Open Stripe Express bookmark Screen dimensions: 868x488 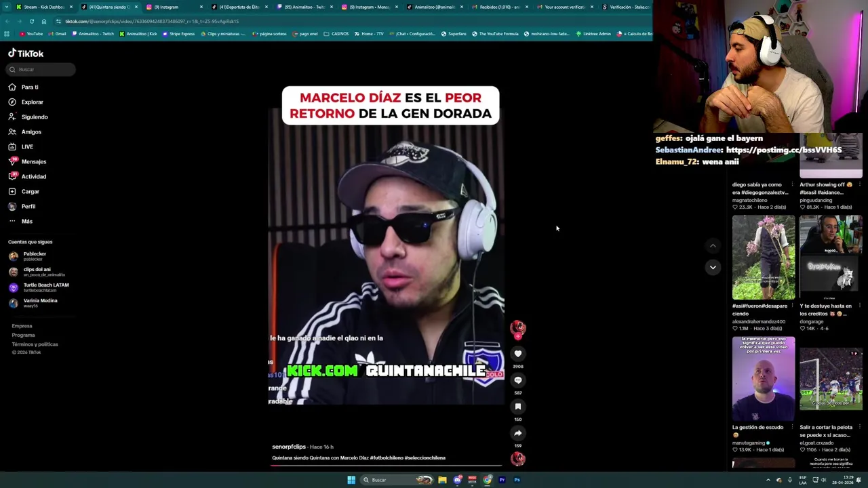pyautogui.click(x=178, y=34)
